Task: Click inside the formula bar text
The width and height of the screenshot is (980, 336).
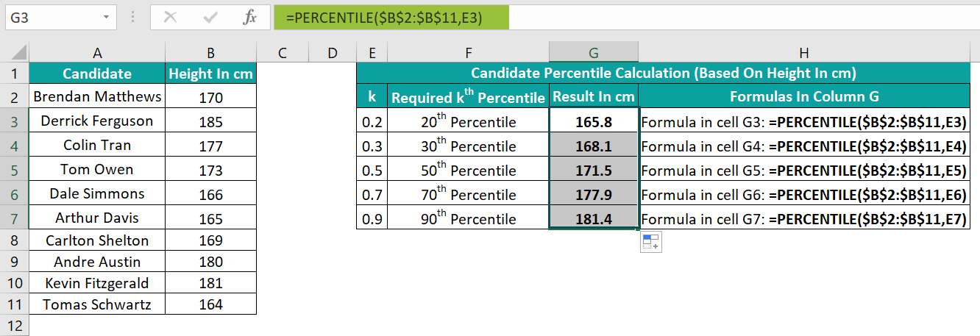Action: 383,18
